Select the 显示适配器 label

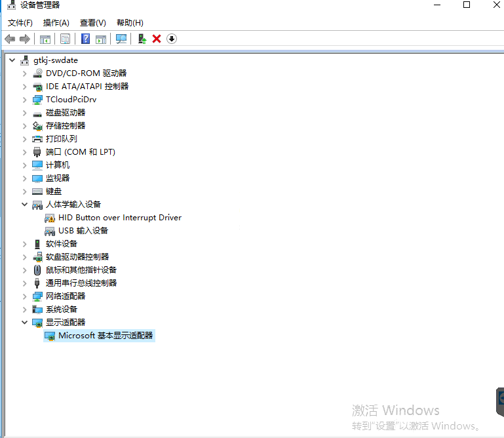click(66, 323)
